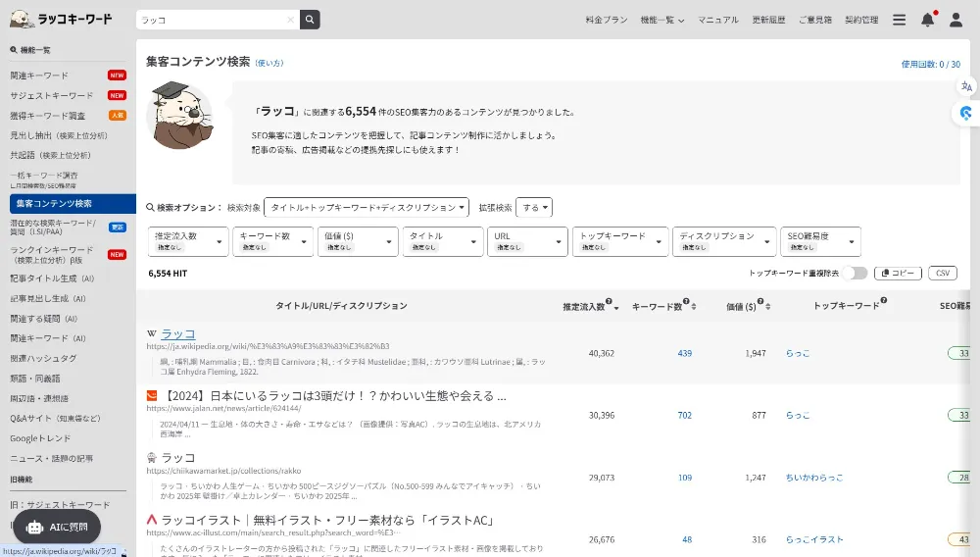This screenshot has width=980, height=557.
Task: Click the help icon next to キーワード数
Action: 686,301
